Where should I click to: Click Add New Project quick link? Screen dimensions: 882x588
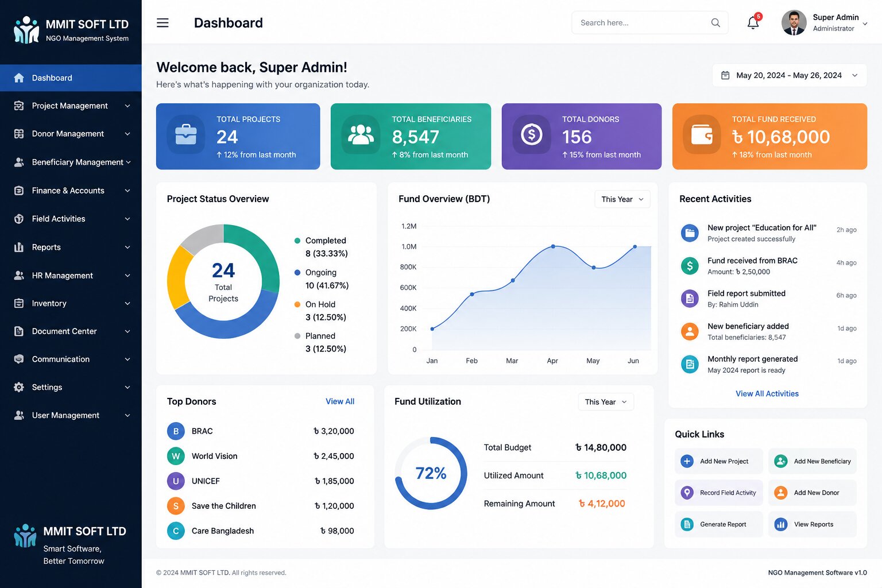click(x=719, y=461)
